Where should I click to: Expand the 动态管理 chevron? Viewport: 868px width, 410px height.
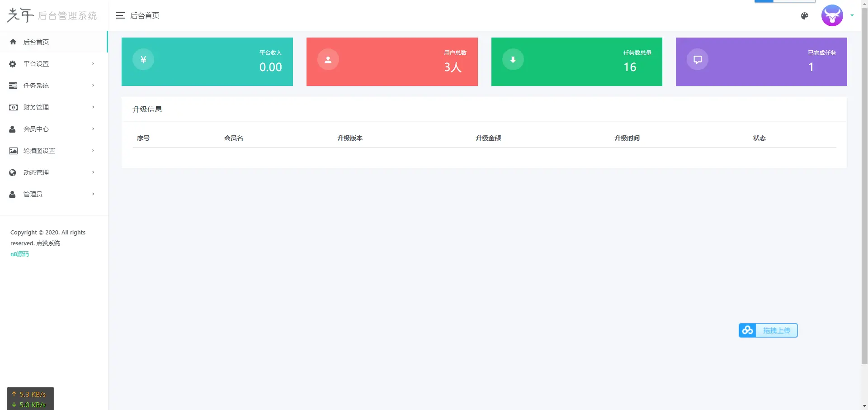tap(93, 172)
